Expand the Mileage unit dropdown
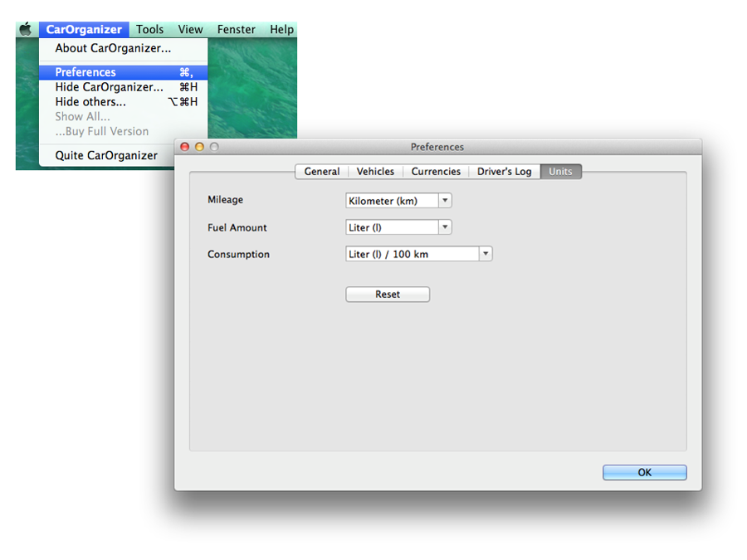Image resolution: width=747 pixels, height=560 pixels. [x=398, y=201]
